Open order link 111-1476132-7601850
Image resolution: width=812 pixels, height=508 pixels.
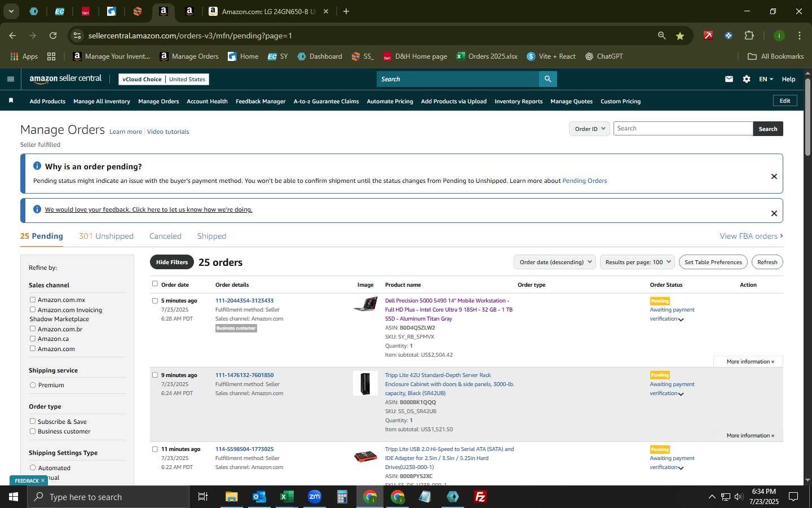244,375
